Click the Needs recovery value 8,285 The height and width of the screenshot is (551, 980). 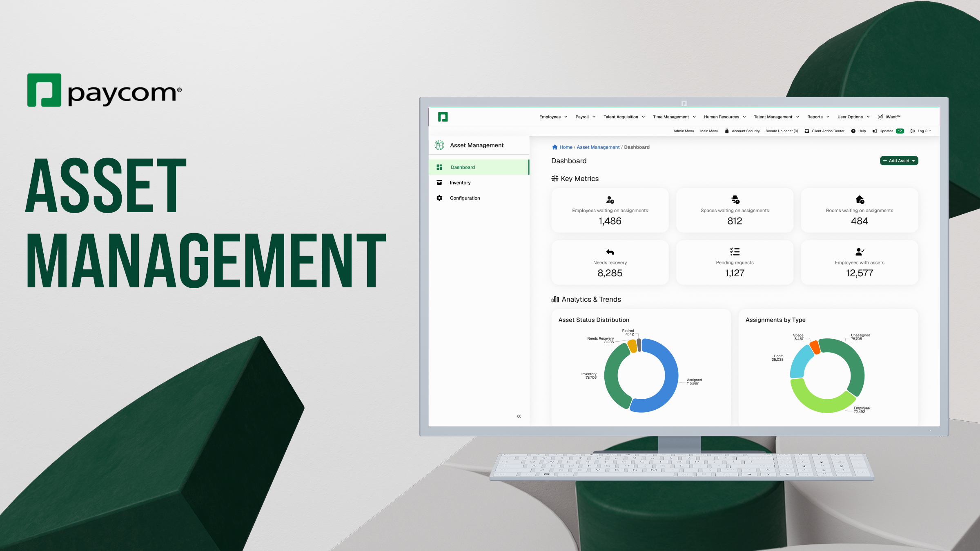[610, 273]
